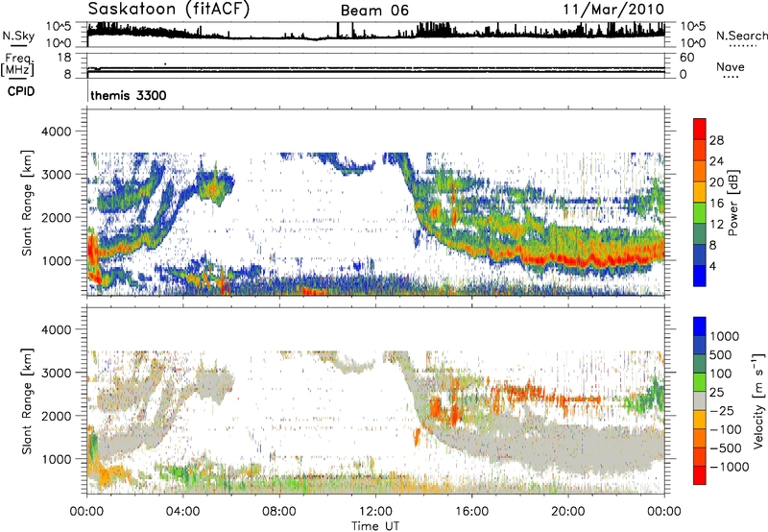This screenshot has height=532, width=768.
Task: Click the 'N.Sky' legend label
Action: (x=18, y=36)
